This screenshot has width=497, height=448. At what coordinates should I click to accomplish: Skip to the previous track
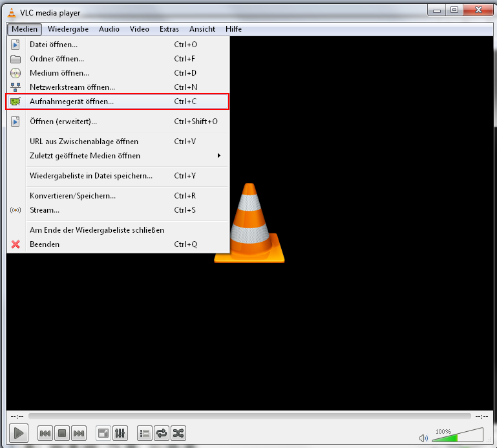coord(45,433)
